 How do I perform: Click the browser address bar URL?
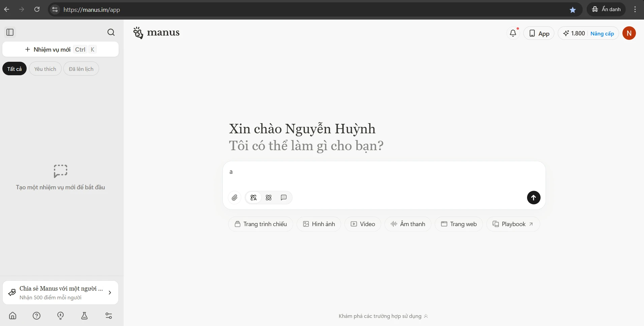(92, 10)
